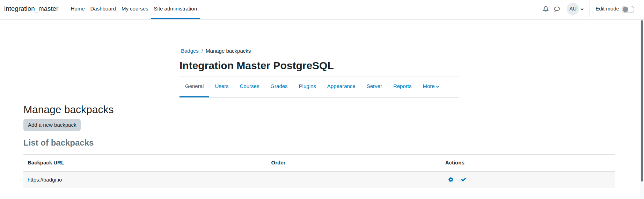Click the Integration Master PostgreSQL heading

257,66
